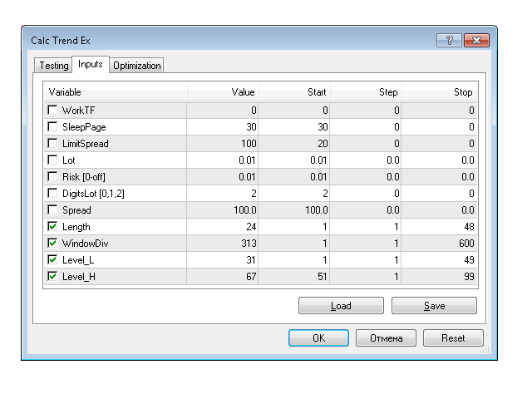532x399 pixels.
Task: Select the Inputs tab
Action: (x=90, y=65)
